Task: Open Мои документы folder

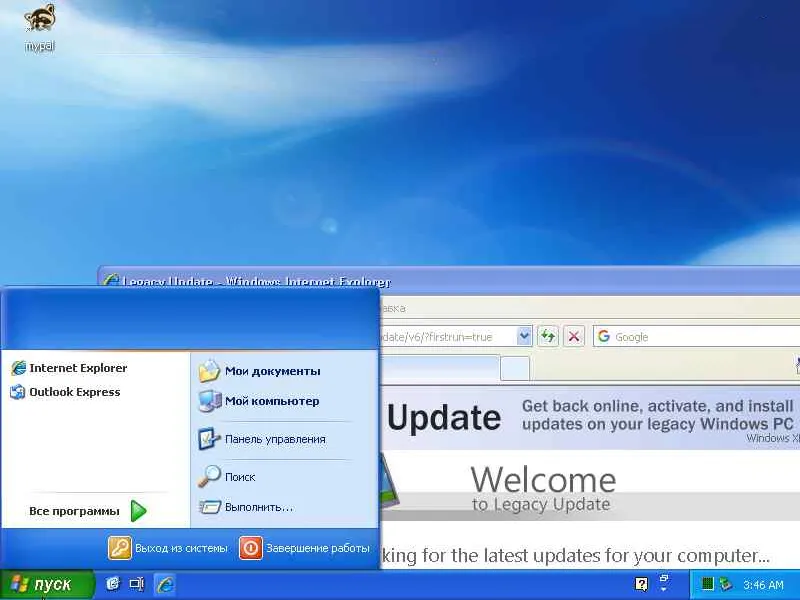Action: click(260, 371)
